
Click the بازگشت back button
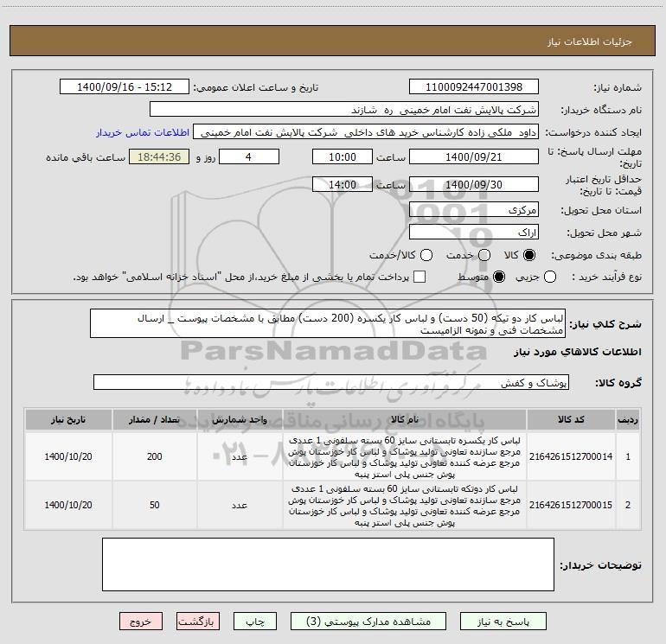(198, 622)
